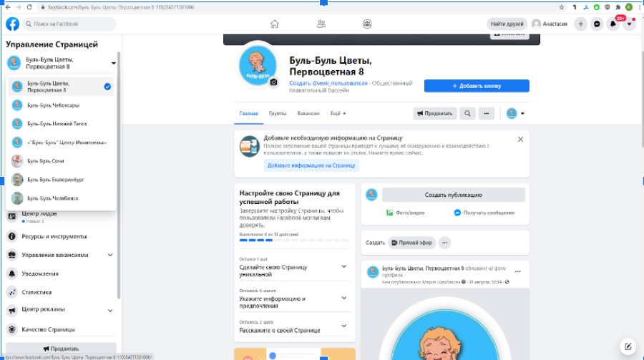
Task: Switch to Буль Буль Сочи page
Action: tap(61, 161)
